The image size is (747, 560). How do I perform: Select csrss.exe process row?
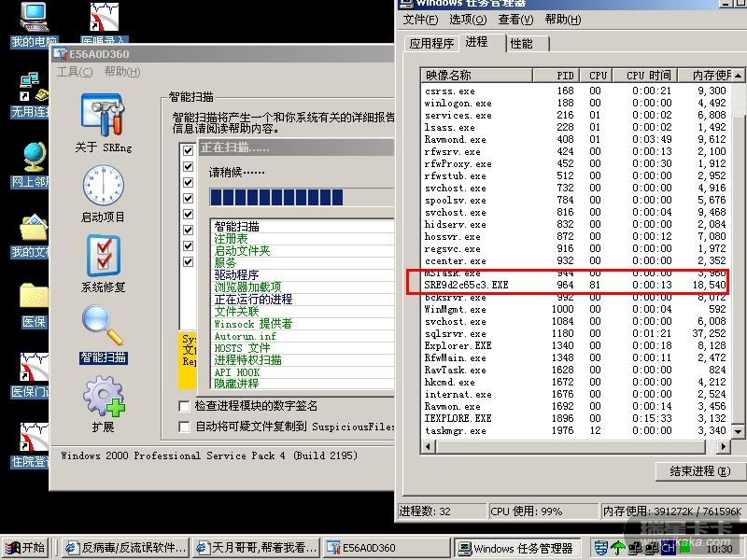click(574, 91)
